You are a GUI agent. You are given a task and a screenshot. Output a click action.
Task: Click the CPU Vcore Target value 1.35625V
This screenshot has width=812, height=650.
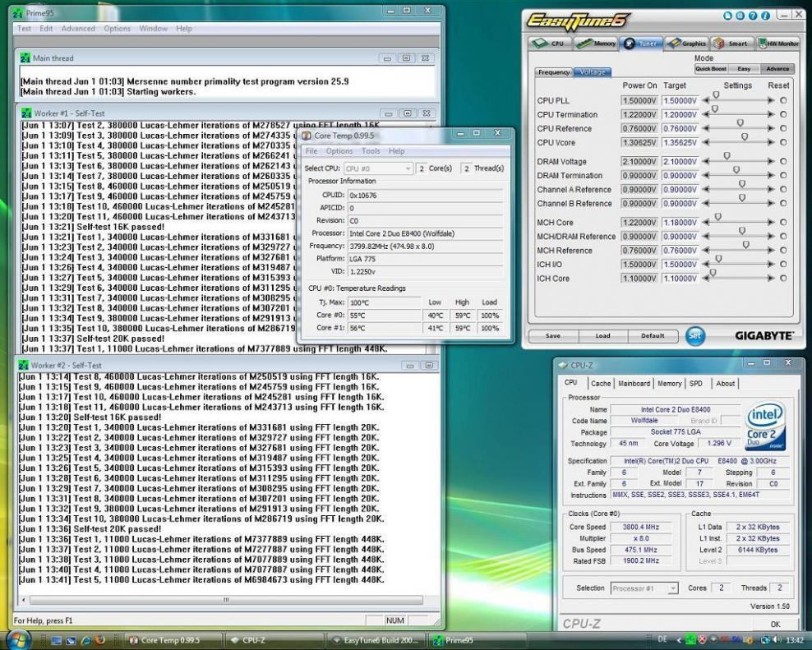[x=680, y=142]
